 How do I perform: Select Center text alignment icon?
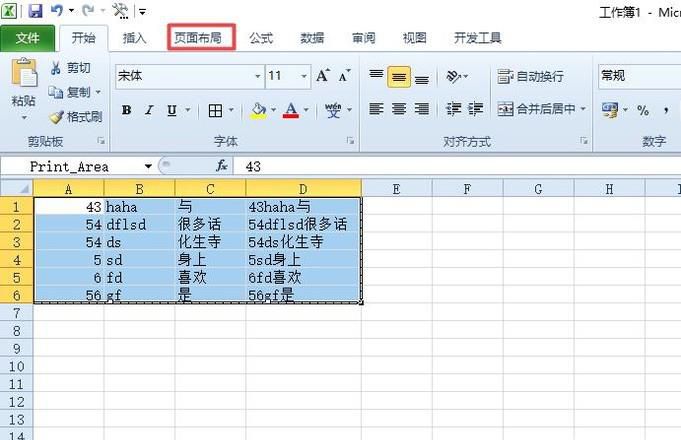[399, 109]
